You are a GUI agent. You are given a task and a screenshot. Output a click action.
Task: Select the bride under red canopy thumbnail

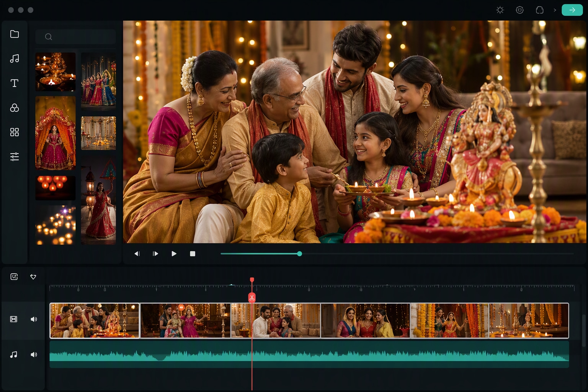[x=56, y=133]
